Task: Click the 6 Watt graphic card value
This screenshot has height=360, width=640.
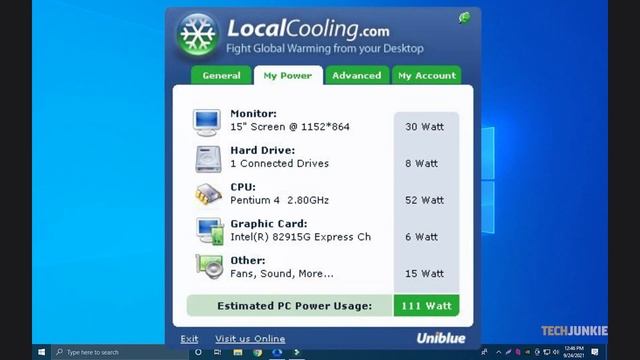Action: [421, 237]
